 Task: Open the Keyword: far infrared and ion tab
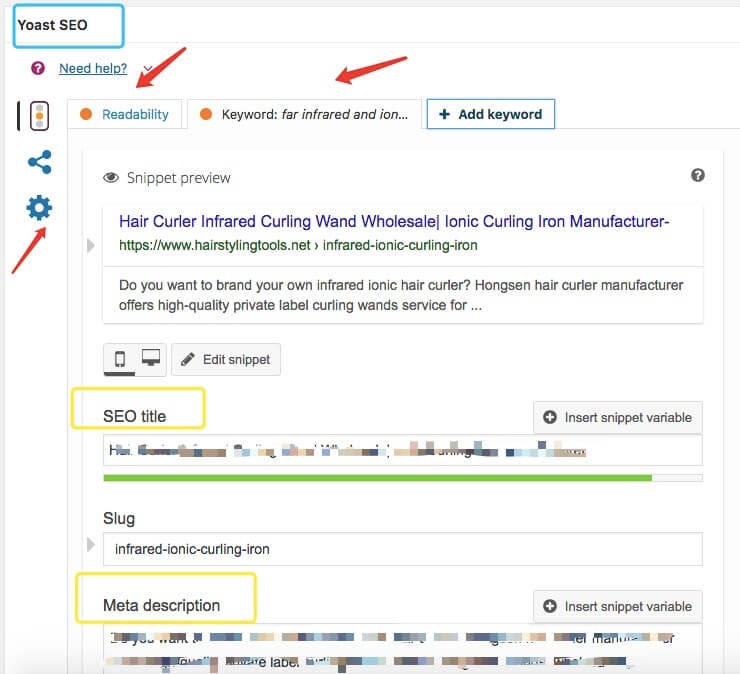tap(304, 114)
